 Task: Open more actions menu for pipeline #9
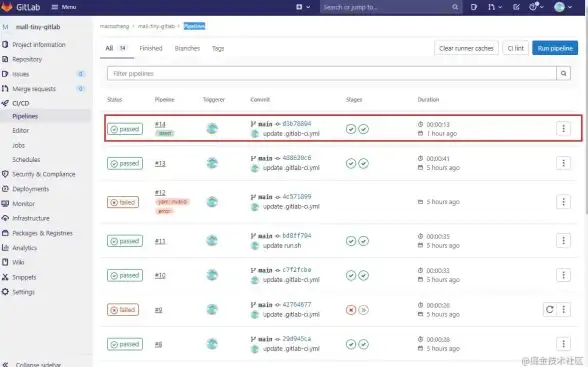pos(564,310)
